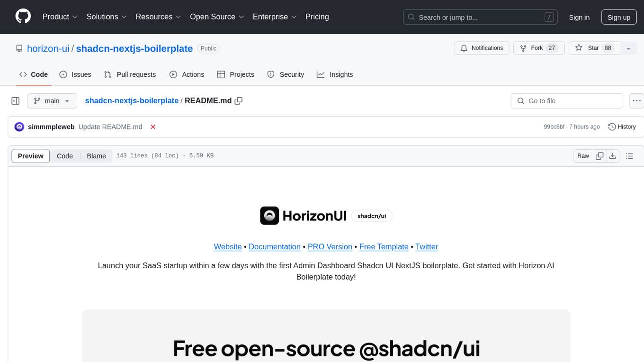Click the Free open-source banner image
The image size is (644, 362).
pyautogui.click(x=326, y=336)
